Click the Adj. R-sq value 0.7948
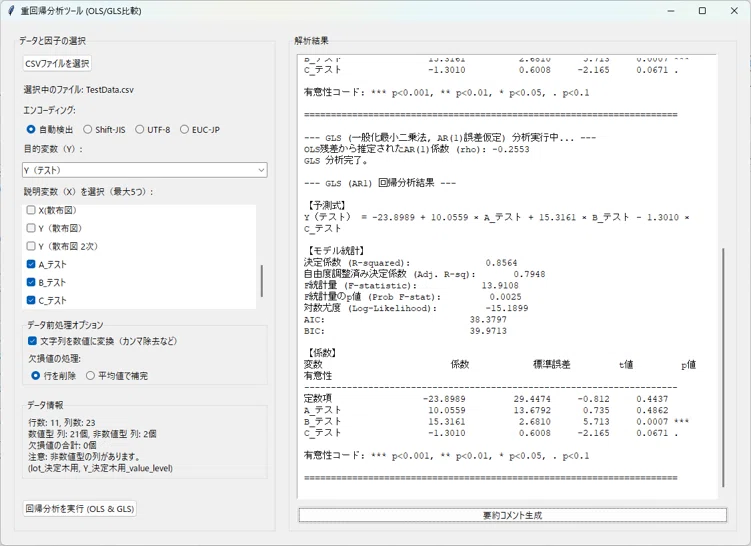The height and width of the screenshot is (546, 751). 529,274
